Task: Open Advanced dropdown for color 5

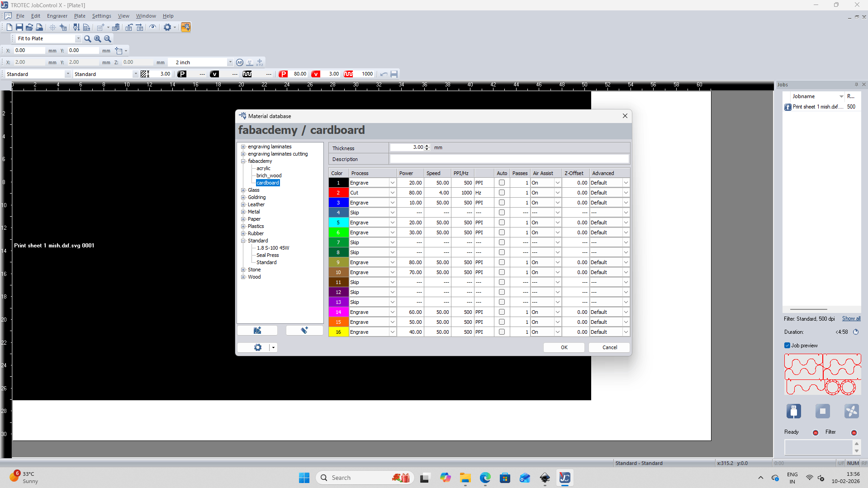Action: (626, 223)
